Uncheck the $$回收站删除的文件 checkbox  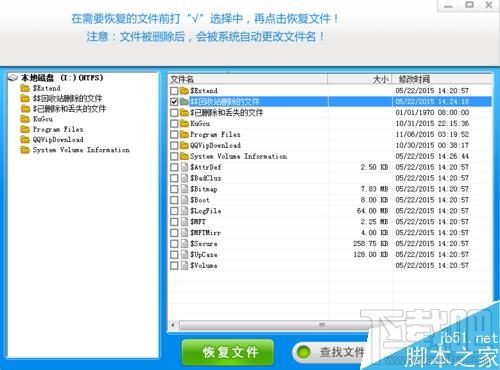(x=174, y=102)
